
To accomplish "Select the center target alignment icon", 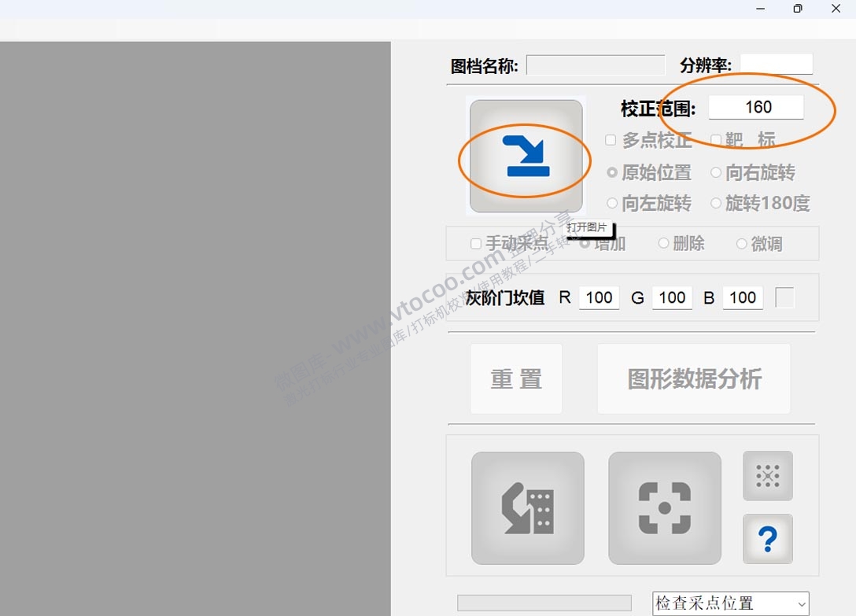I will pyautogui.click(x=664, y=507).
